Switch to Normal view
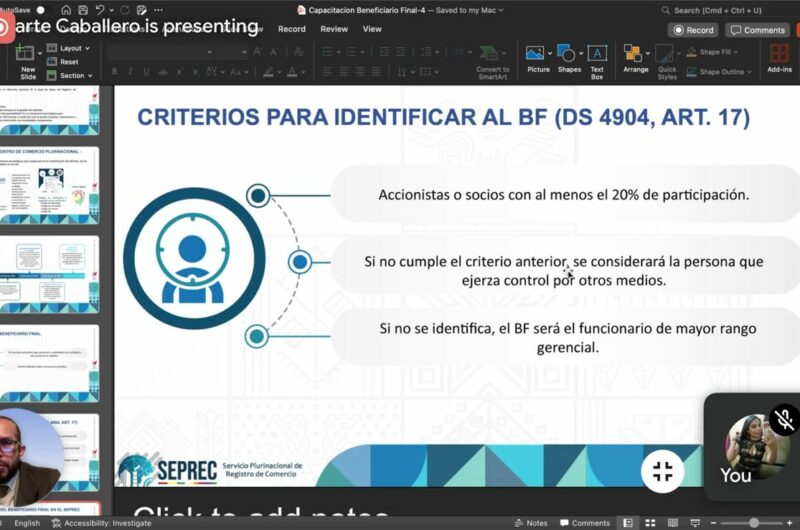The height and width of the screenshot is (530, 800). pyautogui.click(x=628, y=523)
